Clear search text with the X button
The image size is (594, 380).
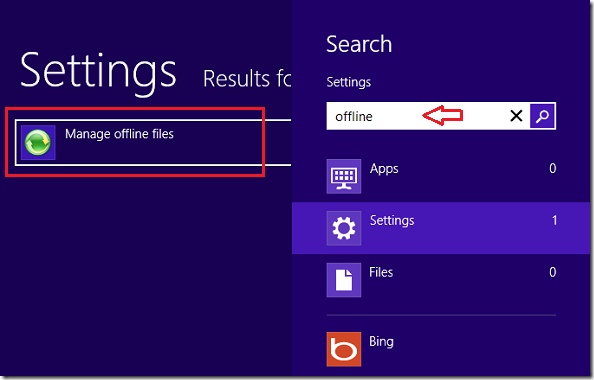tap(516, 116)
